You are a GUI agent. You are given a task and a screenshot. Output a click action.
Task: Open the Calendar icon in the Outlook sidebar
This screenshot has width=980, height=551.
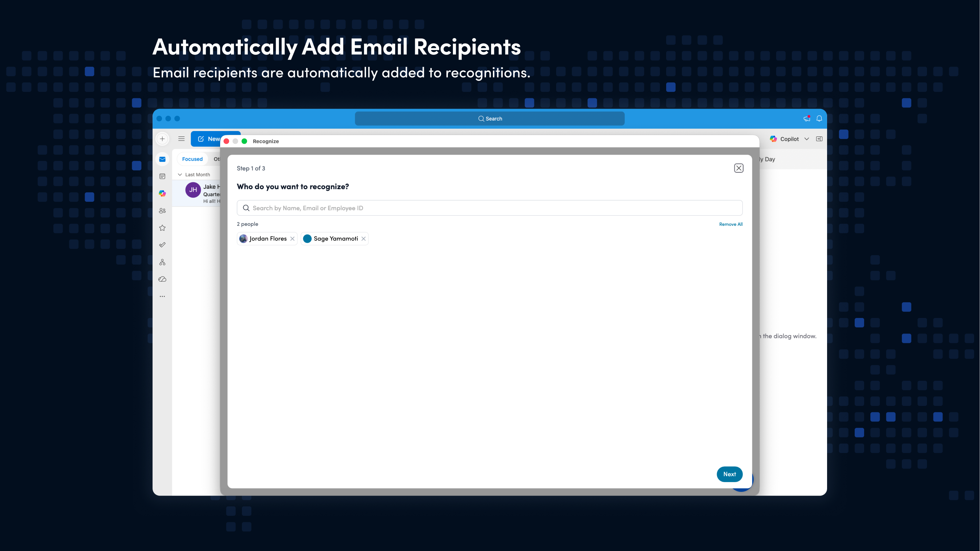pyautogui.click(x=162, y=176)
